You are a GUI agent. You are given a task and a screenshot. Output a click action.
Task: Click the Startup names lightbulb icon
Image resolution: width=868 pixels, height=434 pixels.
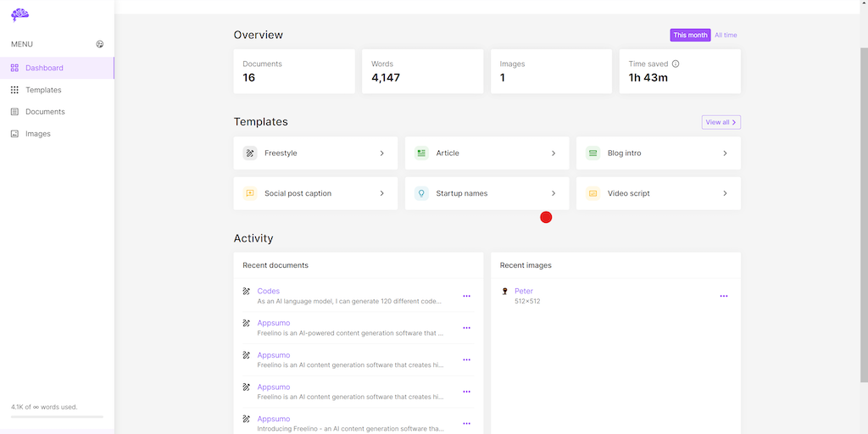coord(421,193)
